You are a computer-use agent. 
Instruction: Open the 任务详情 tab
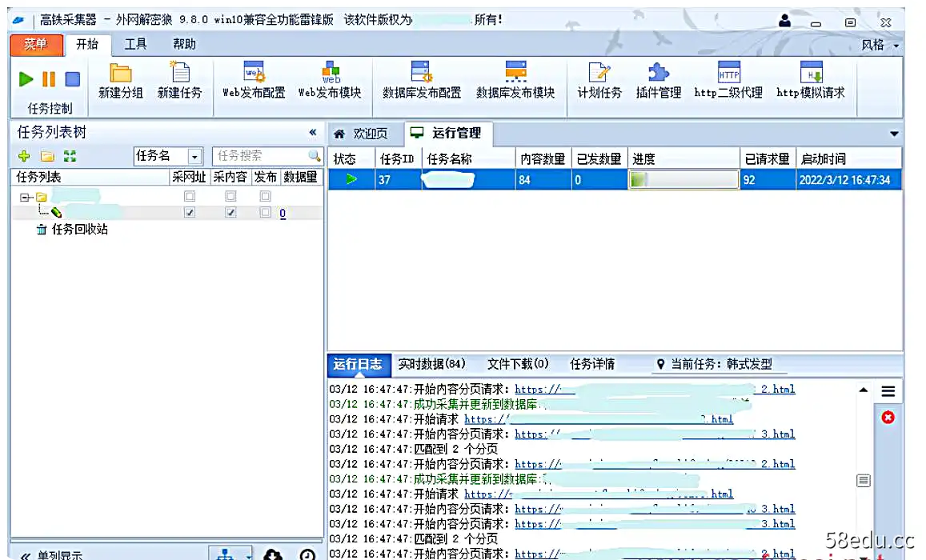(592, 364)
